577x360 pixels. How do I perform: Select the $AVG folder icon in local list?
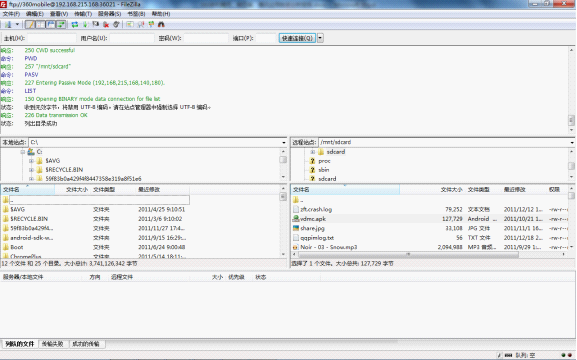click(x=6, y=209)
